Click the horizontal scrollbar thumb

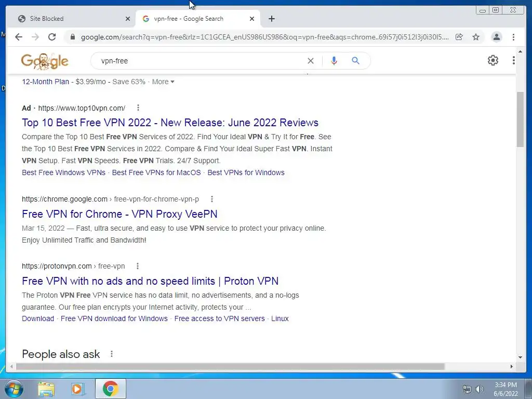coord(230,367)
